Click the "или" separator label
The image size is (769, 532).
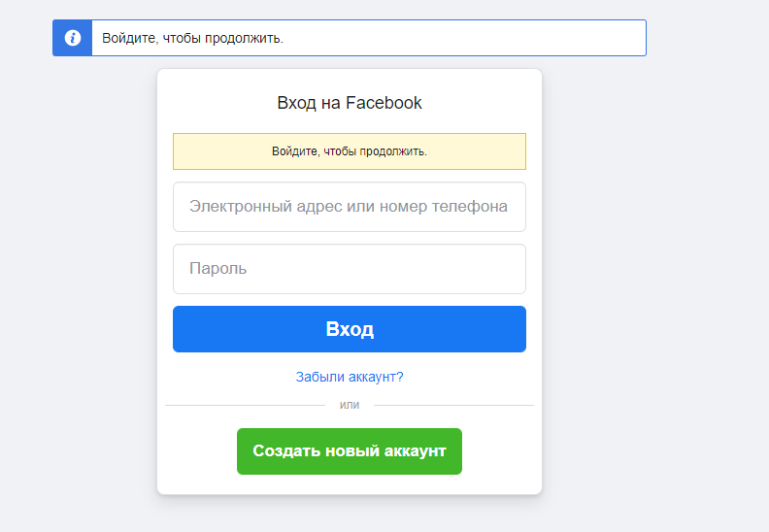(x=350, y=405)
